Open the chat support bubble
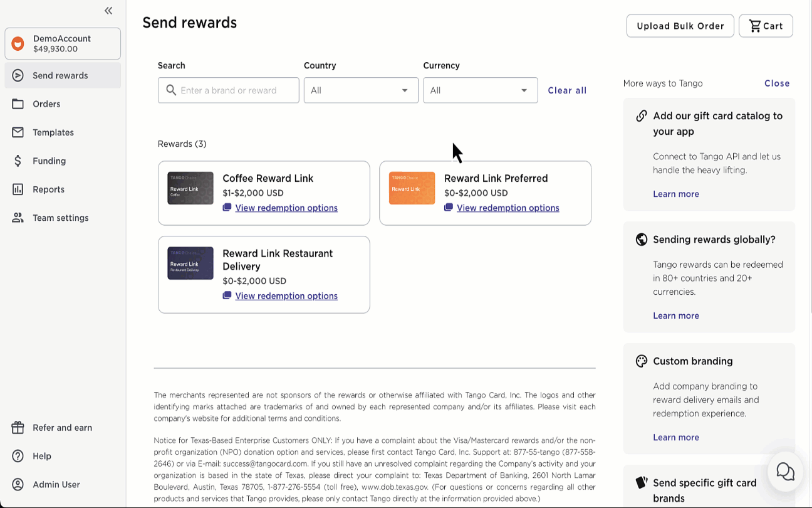The image size is (812, 508). coord(785,471)
